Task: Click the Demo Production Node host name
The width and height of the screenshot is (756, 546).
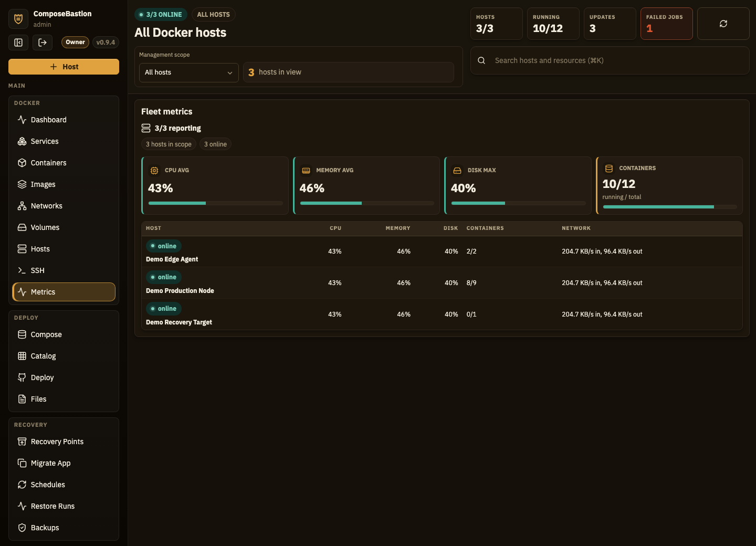Action: click(x=180, y=291)
